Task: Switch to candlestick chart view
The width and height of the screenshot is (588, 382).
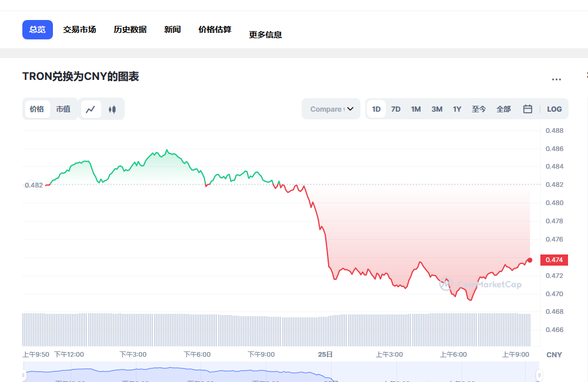Action: coord(112,109)
